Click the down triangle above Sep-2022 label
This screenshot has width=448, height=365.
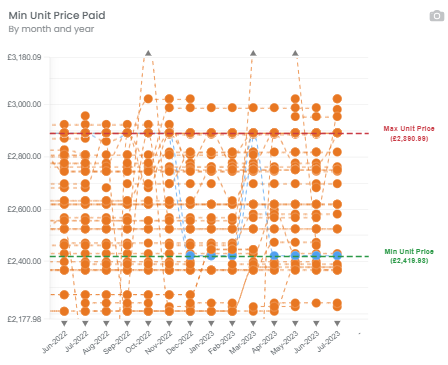coord(127,323)
